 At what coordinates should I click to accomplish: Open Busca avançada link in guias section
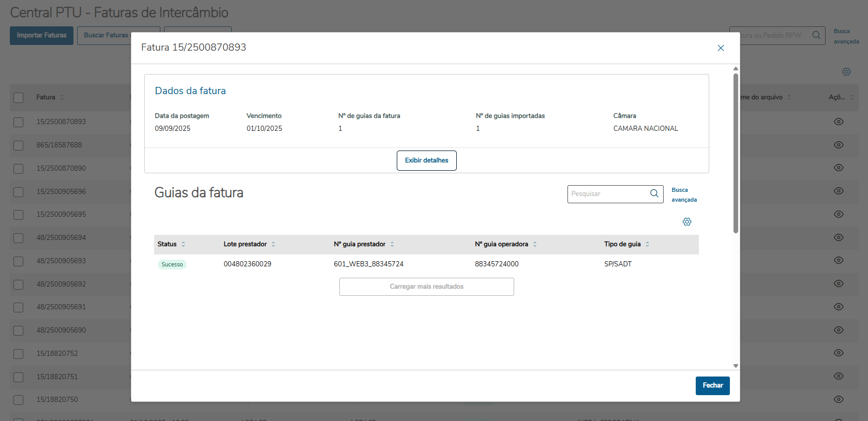pyautogui.click(x=684, y=195)
